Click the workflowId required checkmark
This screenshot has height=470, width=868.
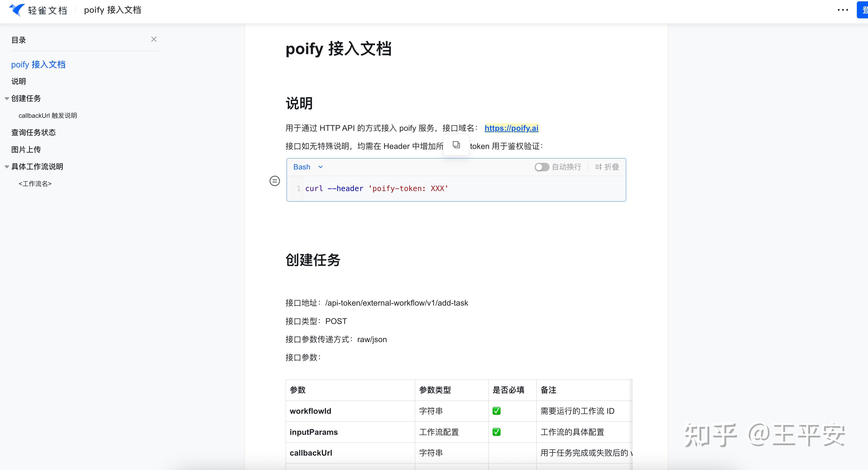(497, 411)
